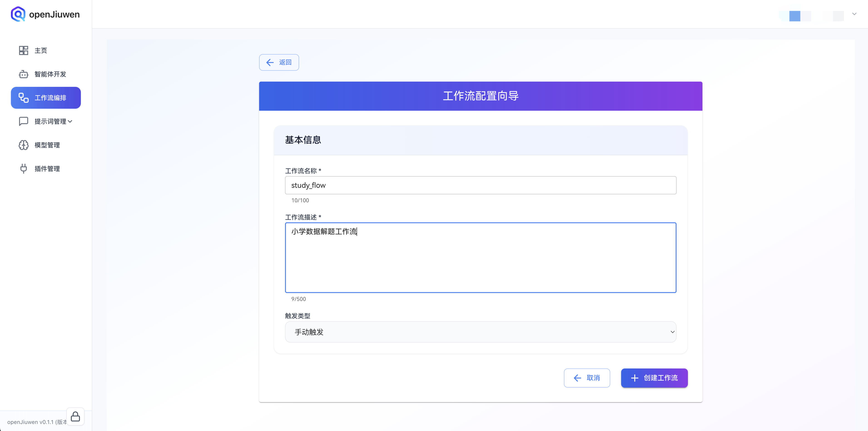Select the 主页 grid icon in sidebar
This screenshot has height=431, width=868.
point(23,50)
